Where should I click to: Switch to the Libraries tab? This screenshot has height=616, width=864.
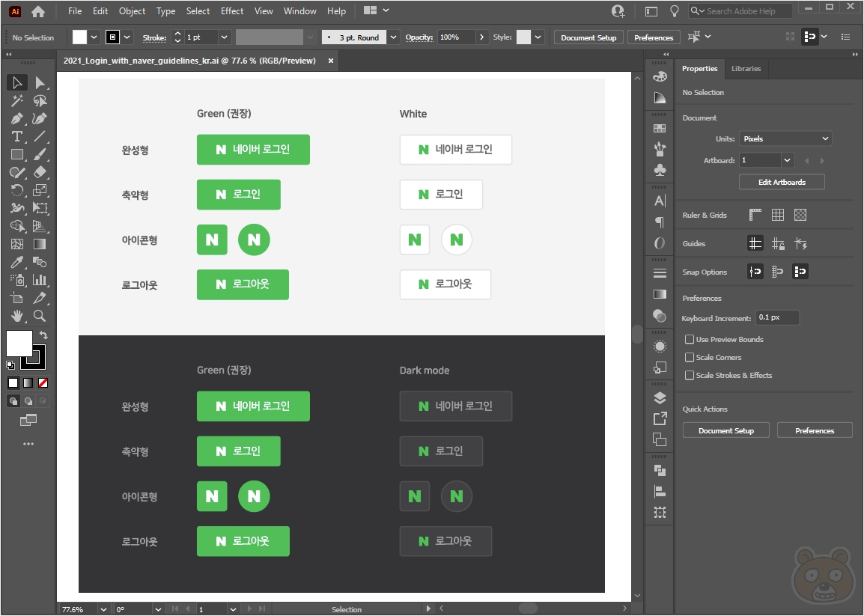[x=746, y=68]
